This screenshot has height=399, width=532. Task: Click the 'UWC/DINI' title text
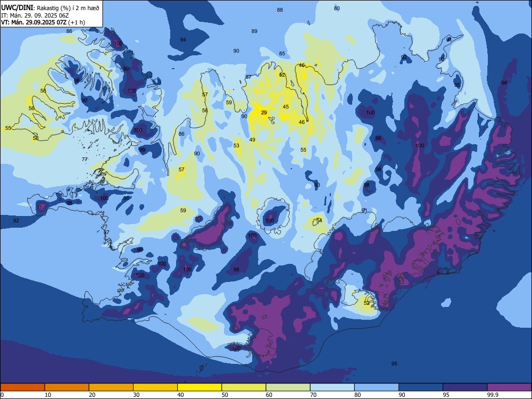[17, 8]
